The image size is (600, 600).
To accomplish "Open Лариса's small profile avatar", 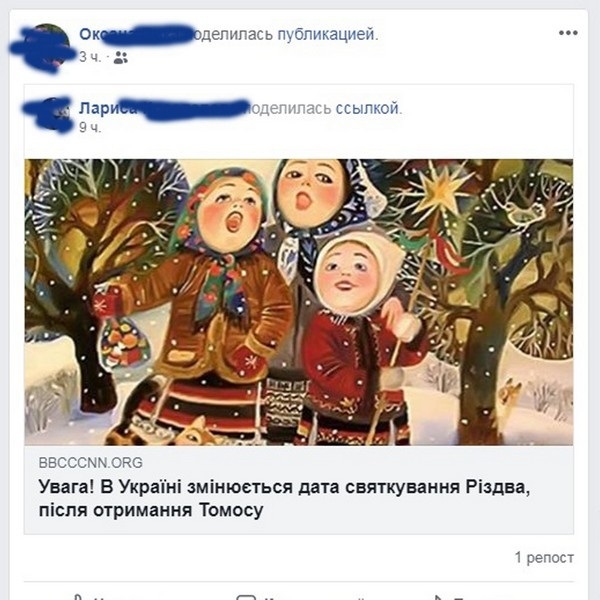I will tap(58, 114).
